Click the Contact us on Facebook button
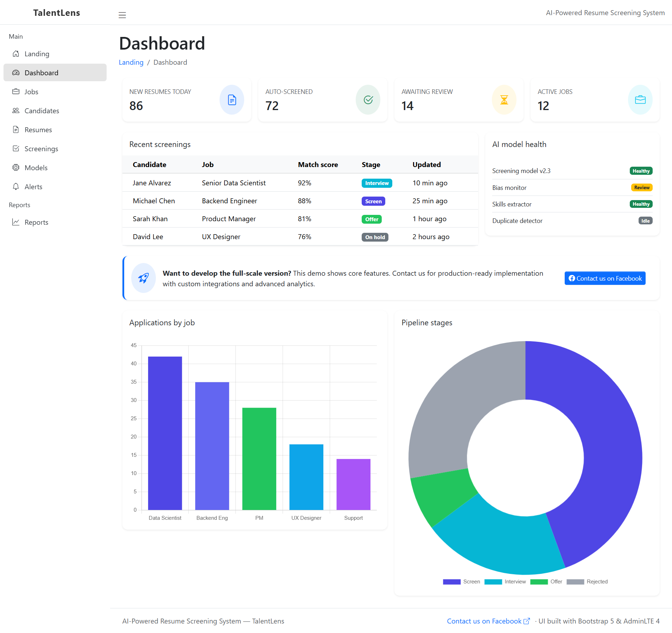 (604, 278)
